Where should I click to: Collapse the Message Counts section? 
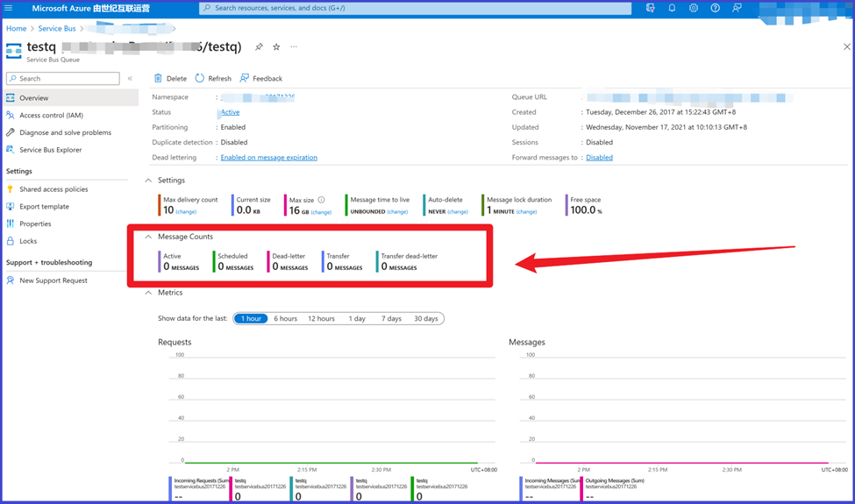click(x=148, y=237)
